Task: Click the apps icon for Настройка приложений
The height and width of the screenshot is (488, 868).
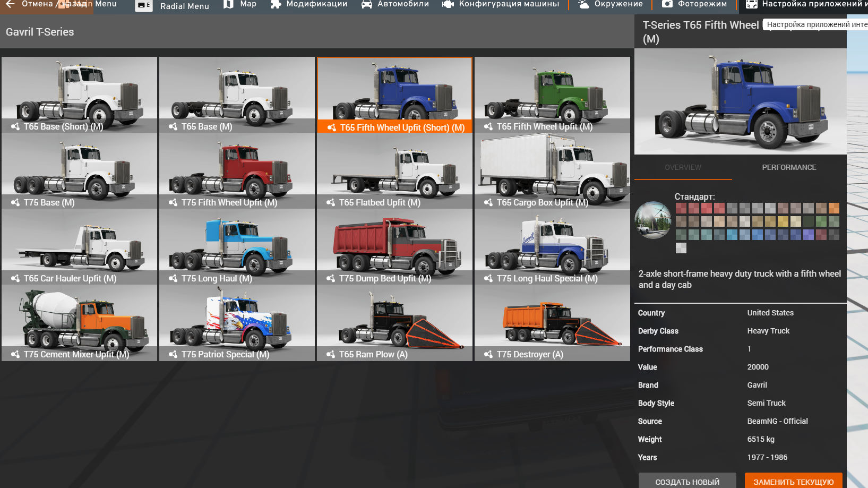Action: click(751, 4)
